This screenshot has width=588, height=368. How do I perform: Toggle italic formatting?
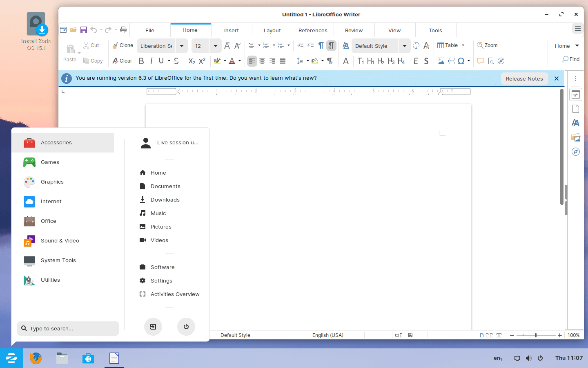coord(151,61)
